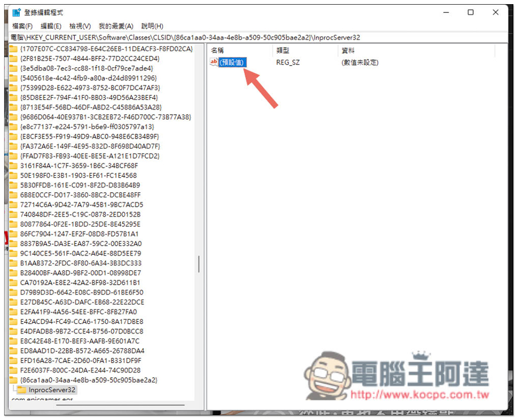Click folder icon of E4DFADB8-9B72-CCE4-B756-07D0BCC8

(13, 331)
